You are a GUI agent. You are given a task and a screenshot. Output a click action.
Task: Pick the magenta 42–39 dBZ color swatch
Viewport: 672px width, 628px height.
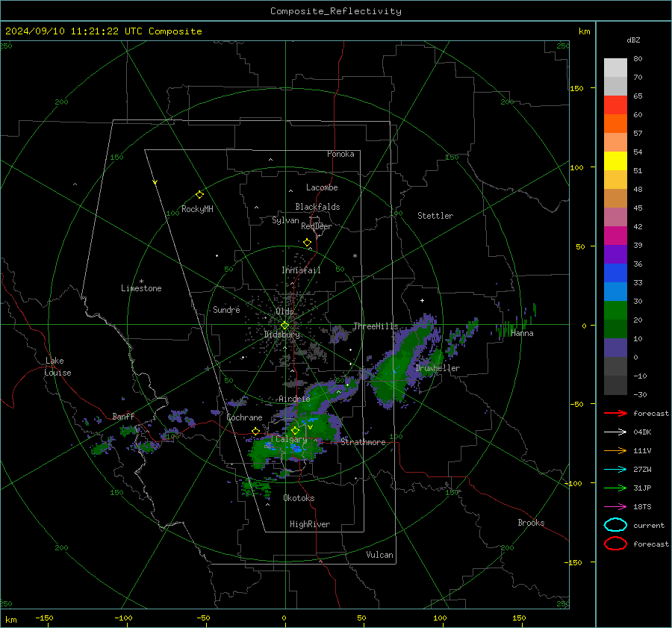[x=615, y=236]
